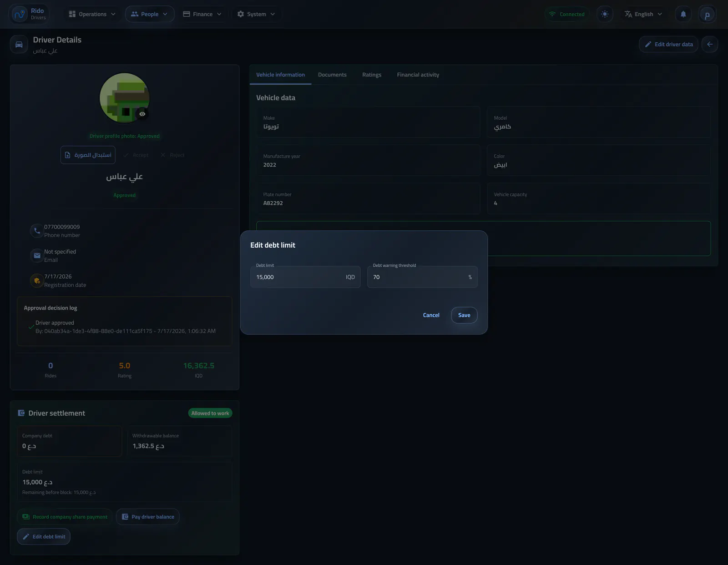This screenshot has height=565, width=728.
Task: Save the edited debt limit
Action: [464, 315]
